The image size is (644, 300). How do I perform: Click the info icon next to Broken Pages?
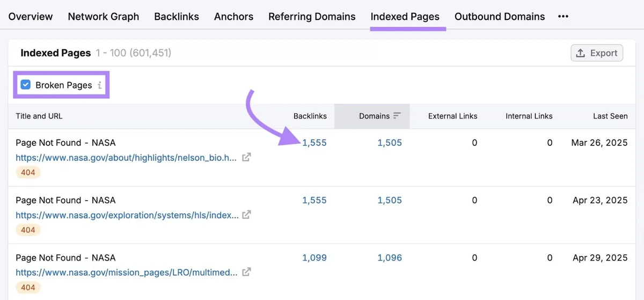[x=100, y=85]
